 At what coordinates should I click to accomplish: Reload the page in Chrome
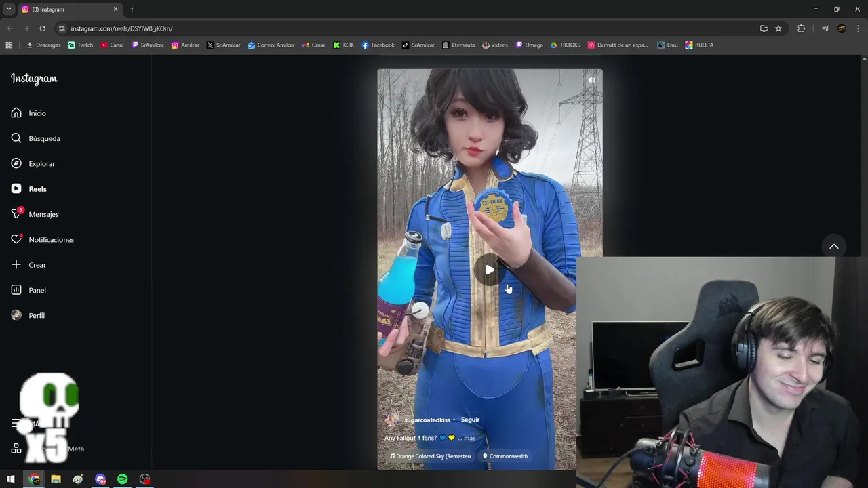pos(42,28)
